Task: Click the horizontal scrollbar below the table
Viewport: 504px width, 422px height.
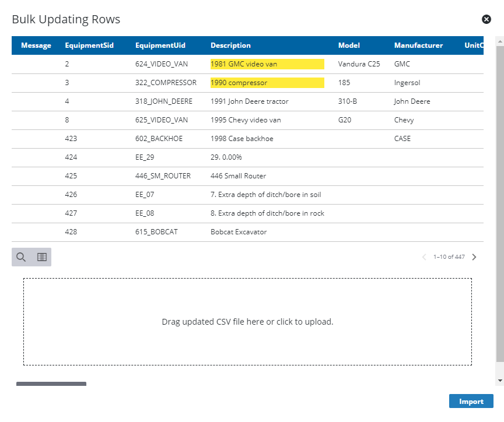Action: (x=51, y=384)
